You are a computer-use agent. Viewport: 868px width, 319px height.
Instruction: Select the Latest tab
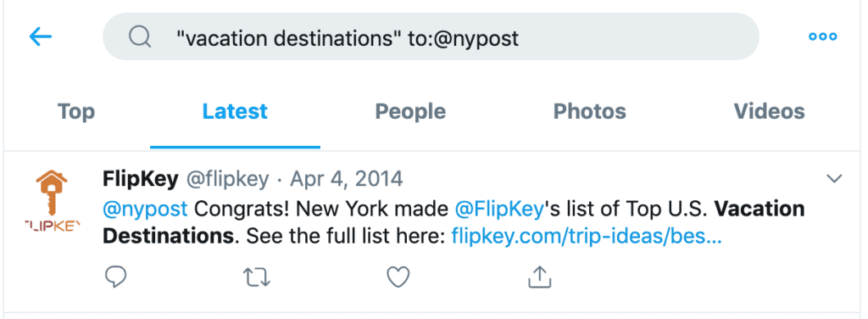pyautogui.click(x=235, y=111)
